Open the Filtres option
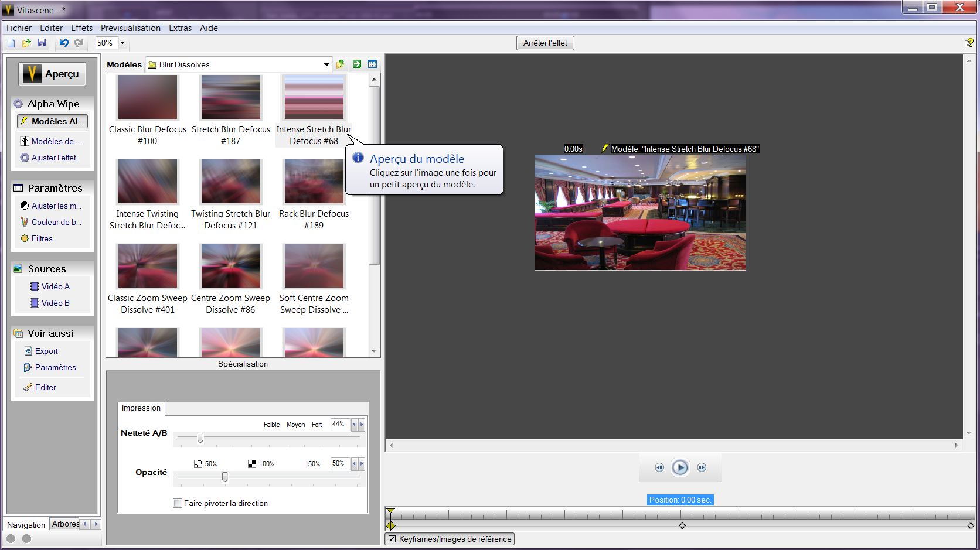Image resolution: width=980 pixels, height=550 pixels. [x=42, y=238]
